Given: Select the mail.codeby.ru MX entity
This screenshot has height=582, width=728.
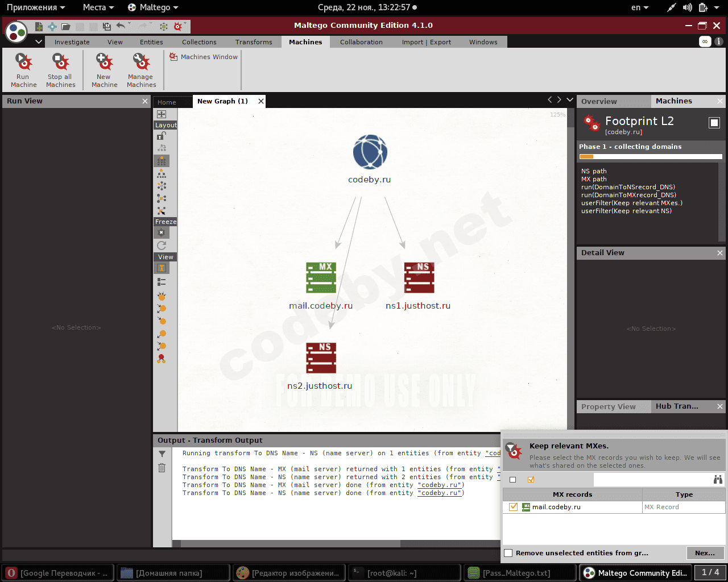Looking at the screenshot, I should (321, 286).
